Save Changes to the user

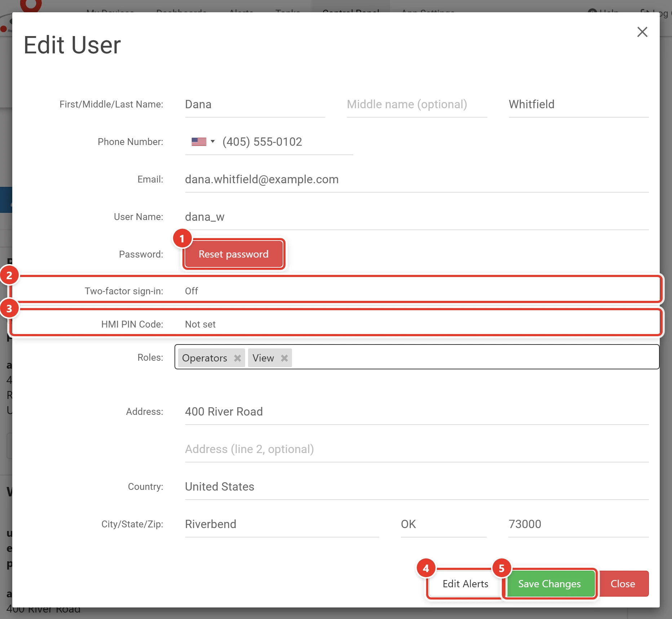(549, 584)
